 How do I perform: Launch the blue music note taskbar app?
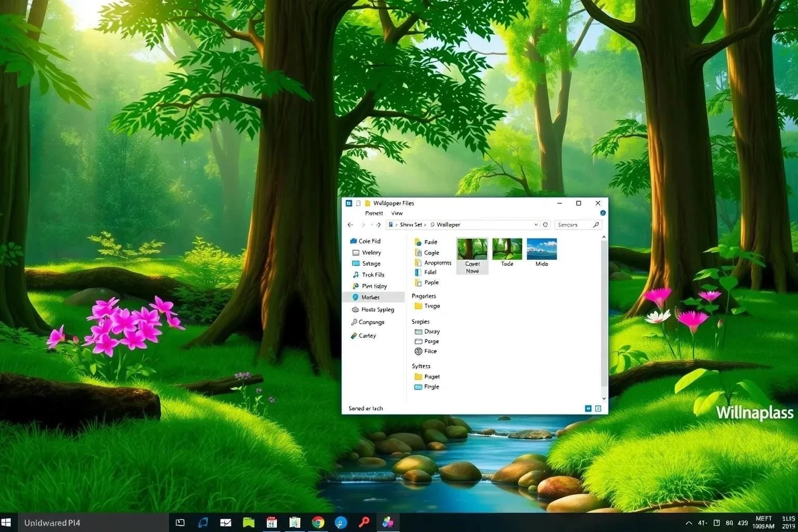203,523
